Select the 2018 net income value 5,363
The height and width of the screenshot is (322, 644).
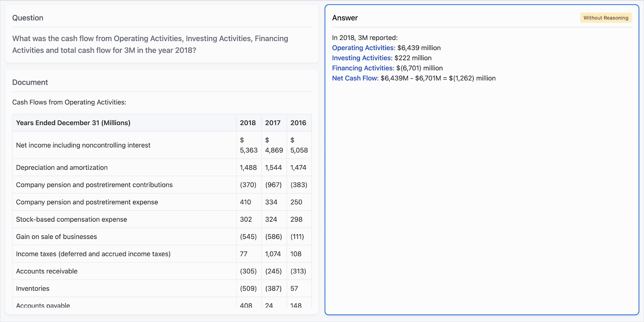pyautogui.click(x=248, y=150)
